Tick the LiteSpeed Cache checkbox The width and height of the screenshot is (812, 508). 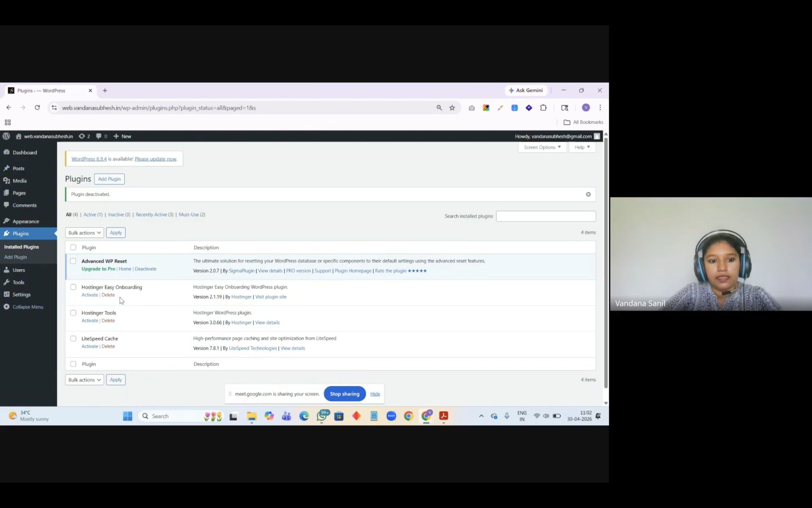[x=73, y=338]
